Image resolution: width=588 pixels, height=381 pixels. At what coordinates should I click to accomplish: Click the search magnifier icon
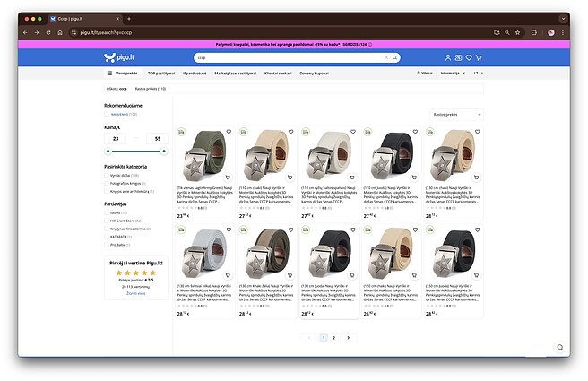[394, 57]
